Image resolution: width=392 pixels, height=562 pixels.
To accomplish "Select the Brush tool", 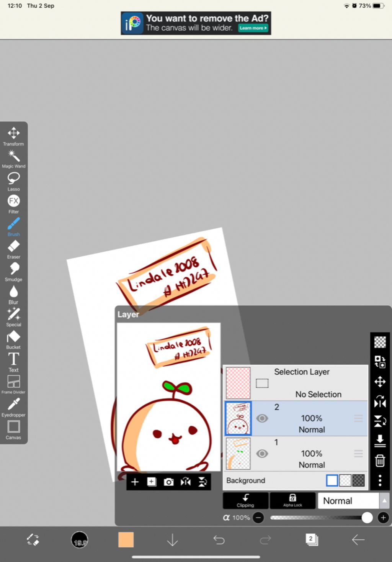I will coord(14,226).
